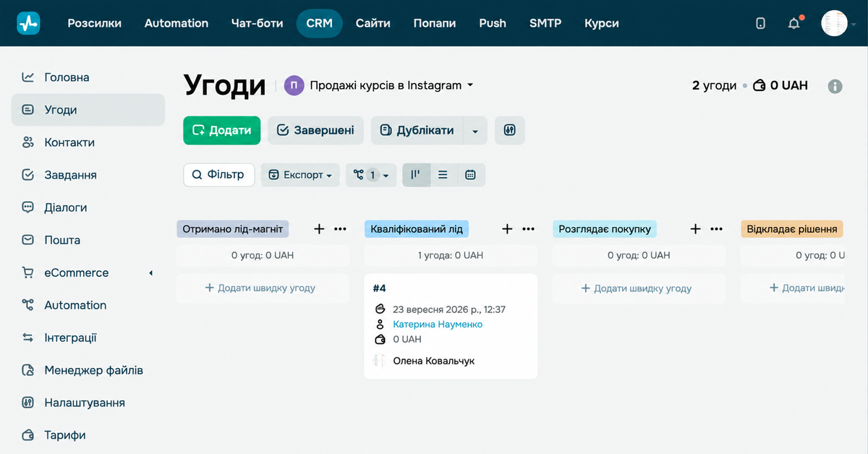Open the Фільтр button
The height and width of the screenshot is (454, 868).
point(219,174)
